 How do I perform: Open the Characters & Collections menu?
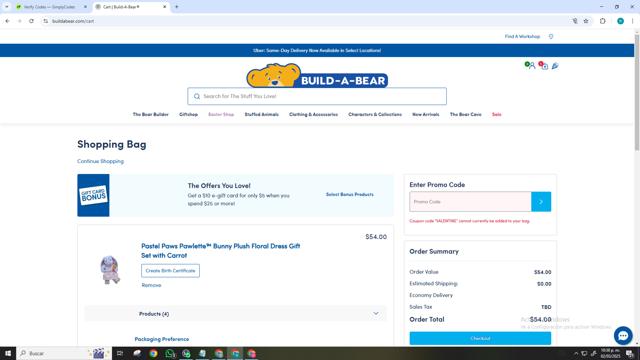(375, 114)
